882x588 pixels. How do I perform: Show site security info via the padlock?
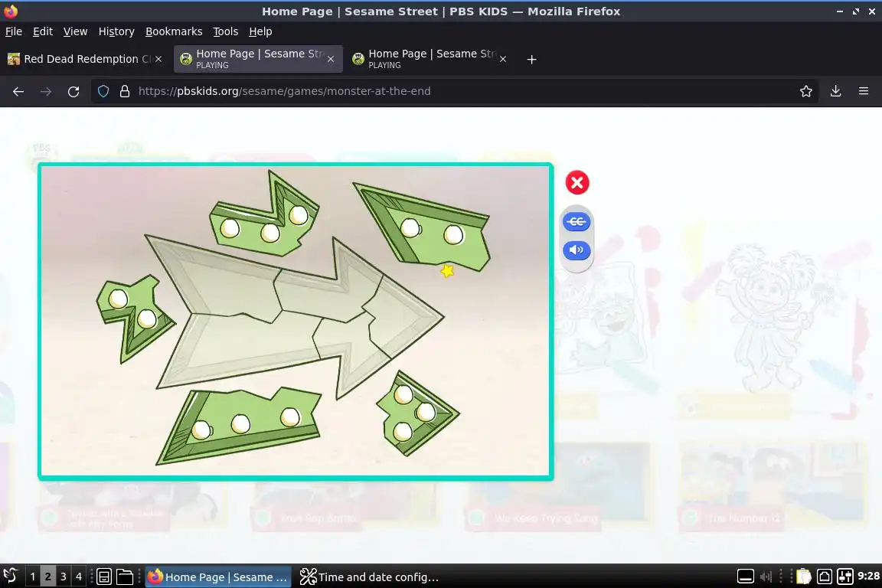click(125, 91)
